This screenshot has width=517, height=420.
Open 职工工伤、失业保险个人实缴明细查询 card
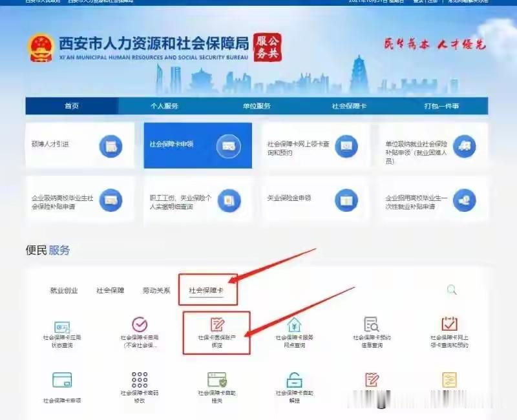point(198,200)
